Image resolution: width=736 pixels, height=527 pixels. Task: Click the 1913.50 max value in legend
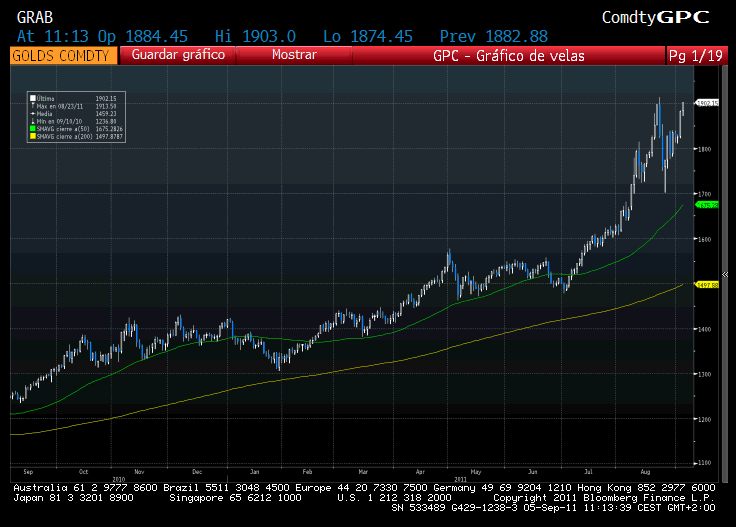(x=106, y=107)
